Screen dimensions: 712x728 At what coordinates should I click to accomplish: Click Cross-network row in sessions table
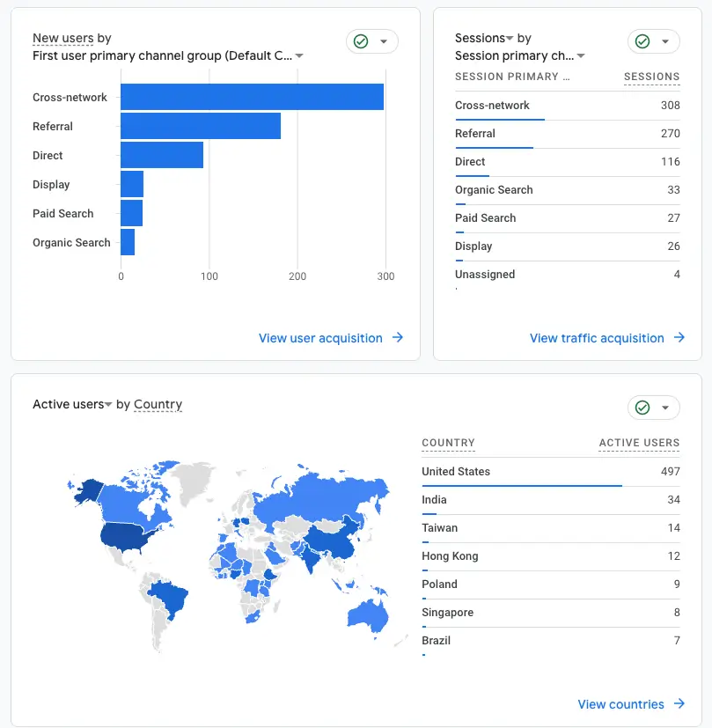[x=567, y=106]
